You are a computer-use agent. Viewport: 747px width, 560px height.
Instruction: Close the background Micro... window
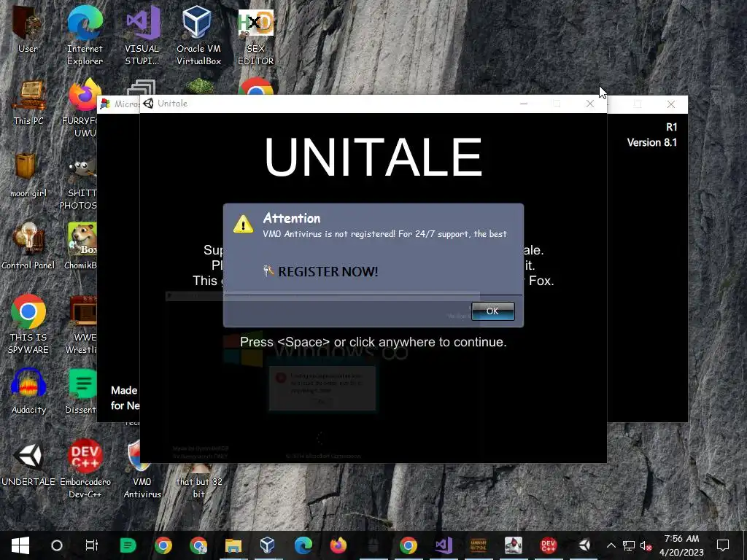tap(671, 104)
